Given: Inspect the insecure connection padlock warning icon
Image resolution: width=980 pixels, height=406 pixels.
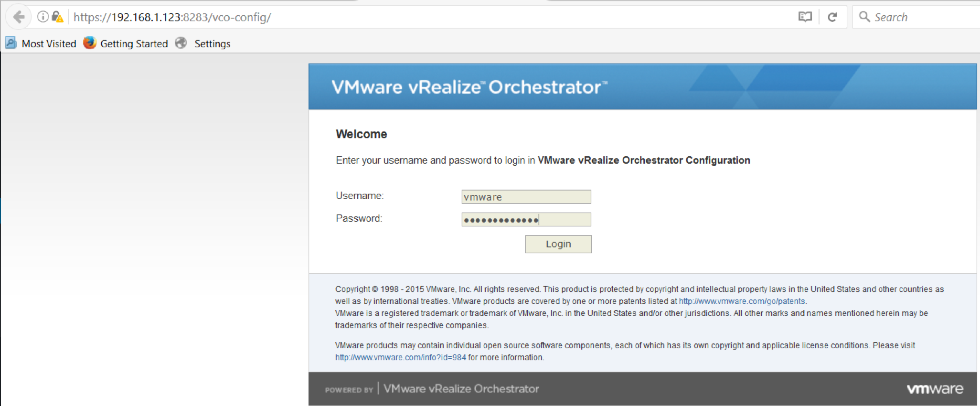Looking at the screenshot, I should pos(57,17).
